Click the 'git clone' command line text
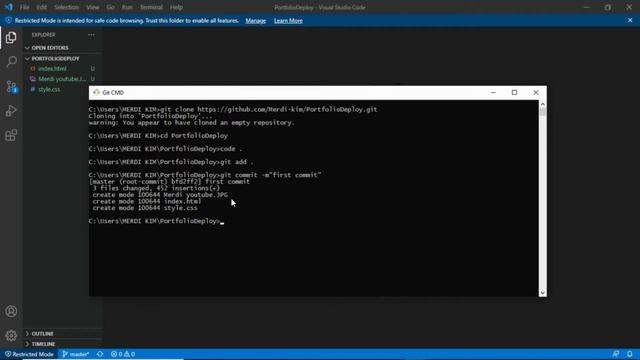The width and height of the screenshot is (640, 360). pyautogui.click(x=233, y=109)
